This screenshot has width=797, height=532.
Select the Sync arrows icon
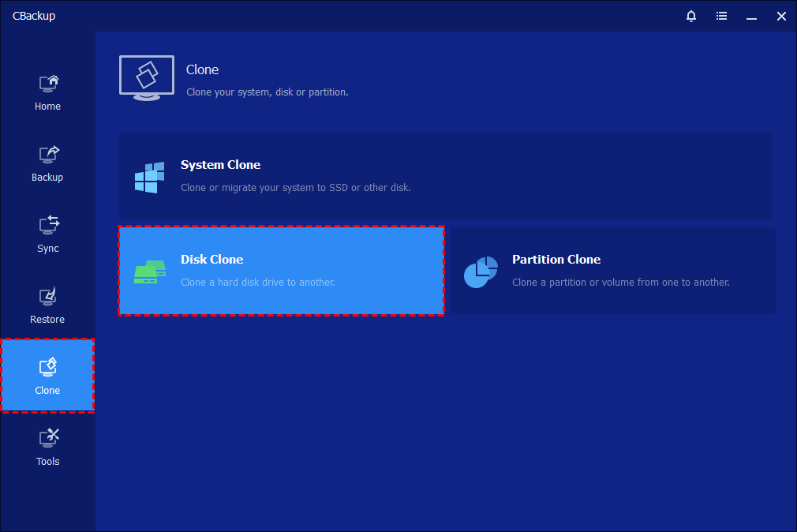tap(48, 226)
